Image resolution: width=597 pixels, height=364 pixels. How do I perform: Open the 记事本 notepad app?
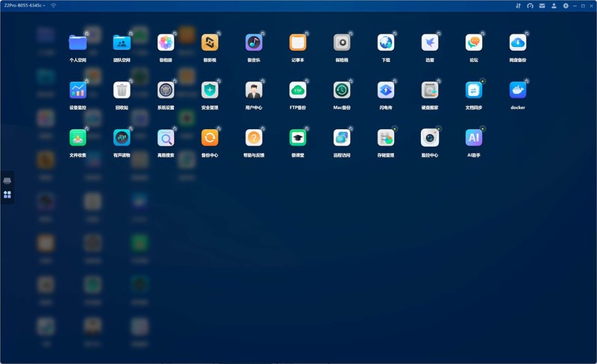click(x=298, y=43)
